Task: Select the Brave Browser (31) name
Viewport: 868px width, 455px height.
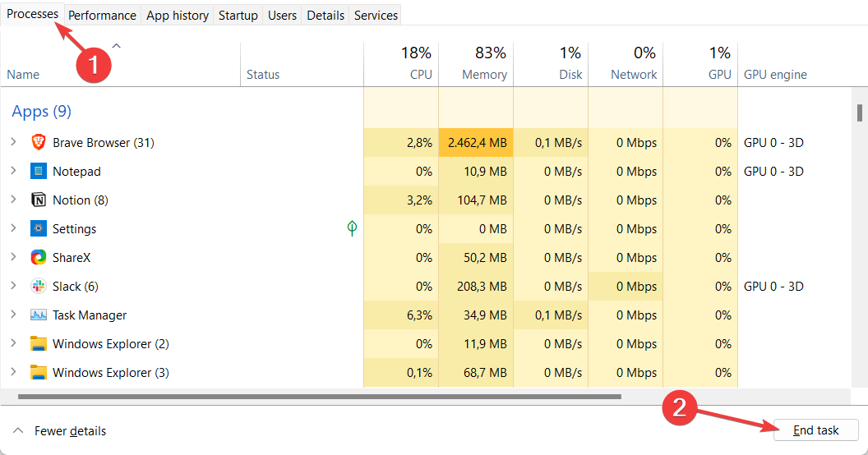Action: pyautogui.click(x=103, y=143)
